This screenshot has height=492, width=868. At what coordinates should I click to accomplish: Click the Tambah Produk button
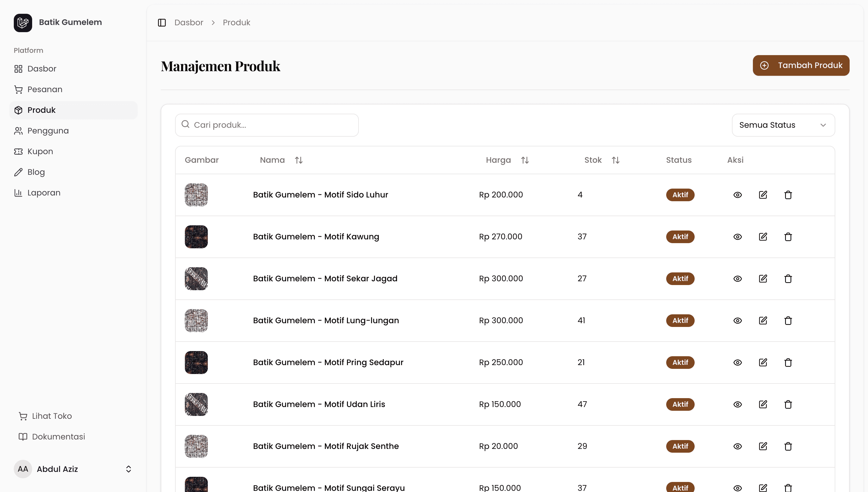(x=801, y=65)
